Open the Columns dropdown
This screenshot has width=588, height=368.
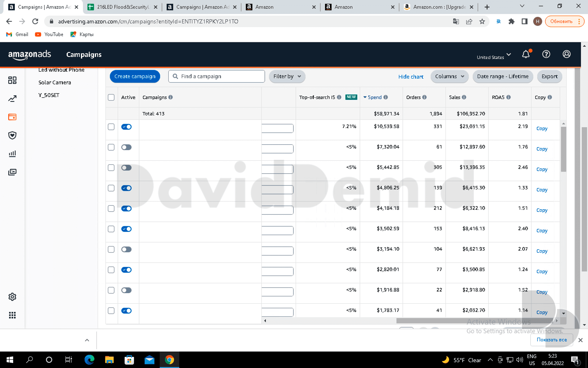click(450, 76)
